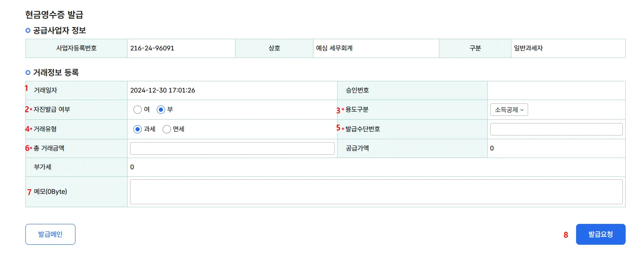Image resolution: width=644 pixels, height=261 pixels.
Task: Click inside the 메모 text area
Action: click(x=376, y=192)
